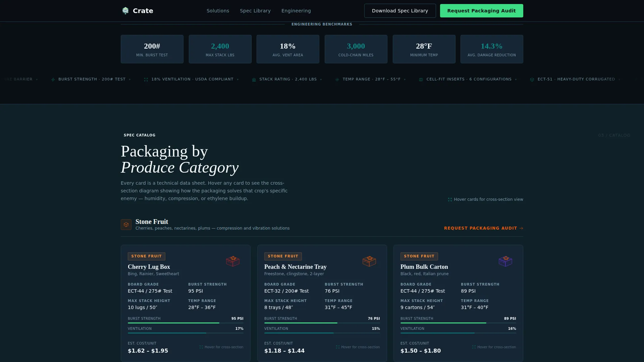This screenshot has height=362, width=644.
Task: Open the Solutions nav menu
Action: coord(218,11)
